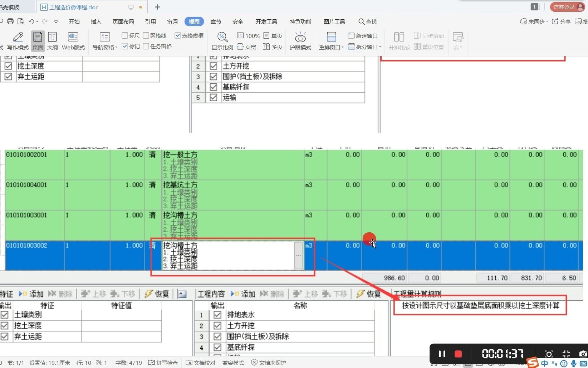Click the share (分享) icon
Image resolution: width=588 pixels, height=368 pixels.
(555, 21)
